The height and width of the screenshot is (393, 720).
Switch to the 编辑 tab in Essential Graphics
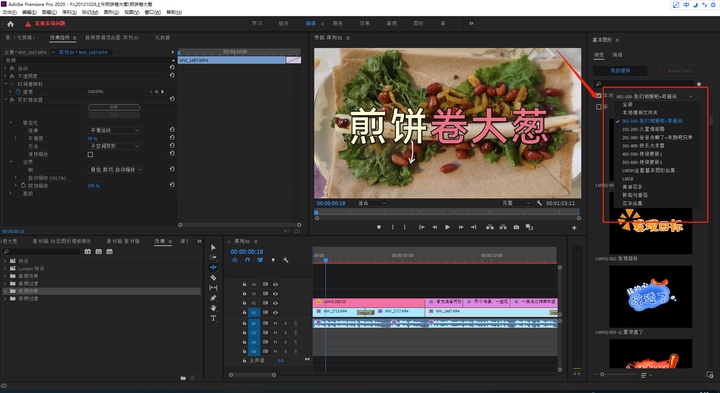[x=617, y=55]
